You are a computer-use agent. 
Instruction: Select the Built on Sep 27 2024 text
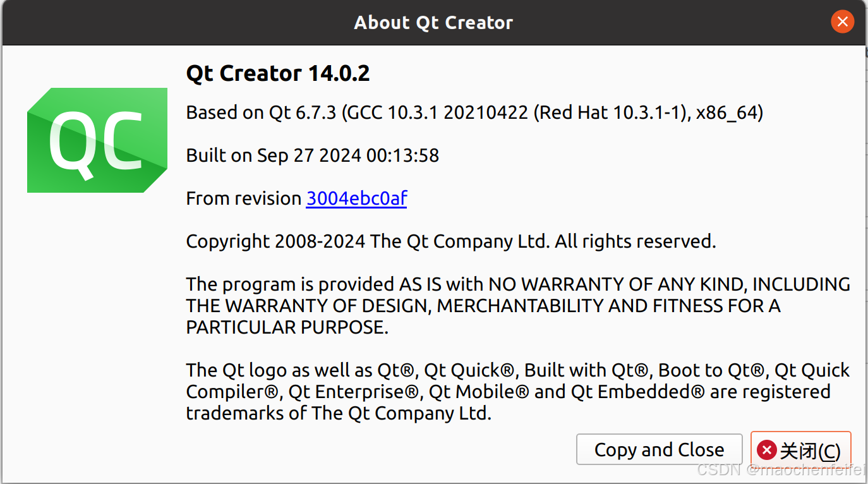click(312, 155)
